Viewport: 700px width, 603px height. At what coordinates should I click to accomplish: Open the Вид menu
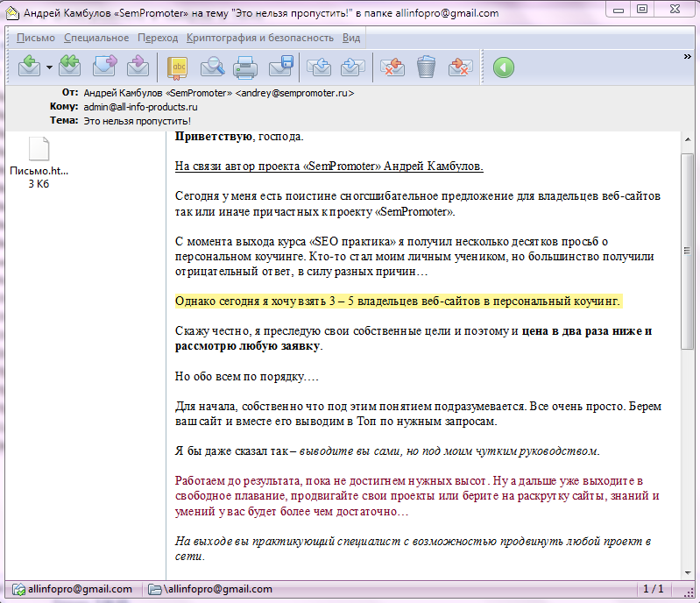(x=351, y=38)
